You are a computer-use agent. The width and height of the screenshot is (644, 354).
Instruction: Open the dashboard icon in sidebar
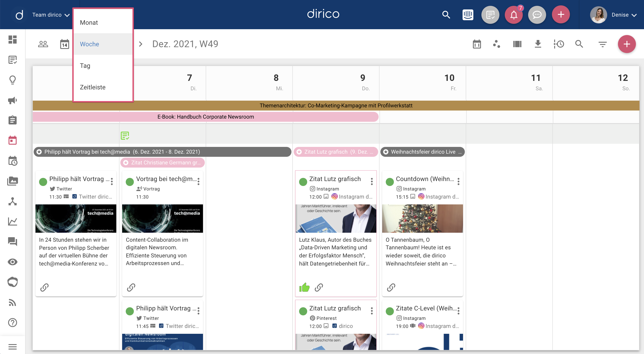click(13, 40)
